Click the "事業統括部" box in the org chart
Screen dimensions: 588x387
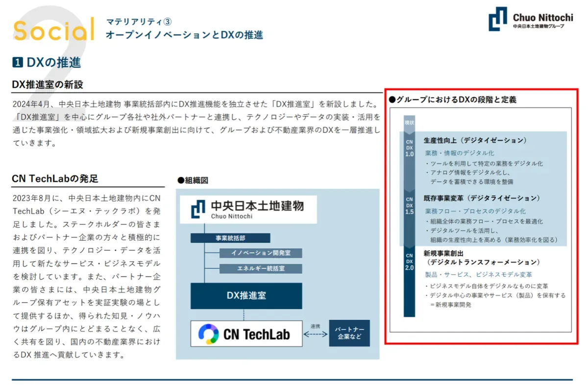[230, 238]
